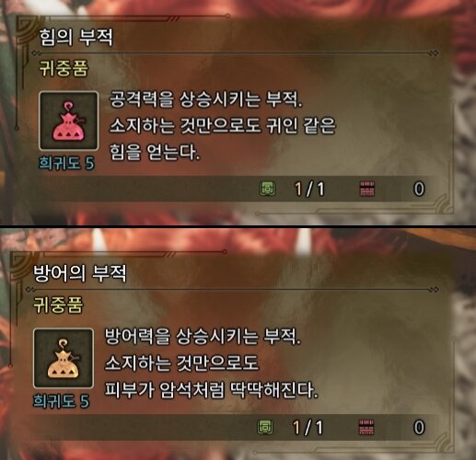Click the 귀중품 label under 방어의 부적
Viewport: 476px width, 460px height.
click(x=58, y=305)
